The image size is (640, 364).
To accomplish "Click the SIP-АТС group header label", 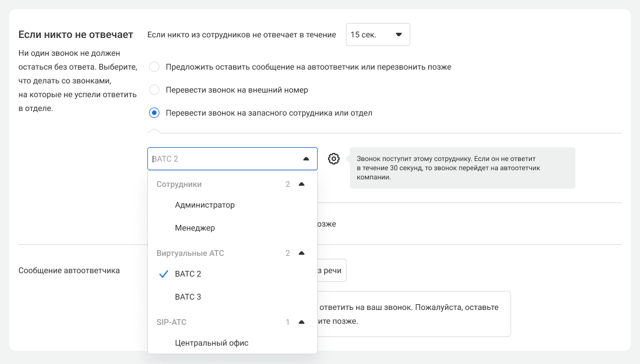I will tap(172, 323).
